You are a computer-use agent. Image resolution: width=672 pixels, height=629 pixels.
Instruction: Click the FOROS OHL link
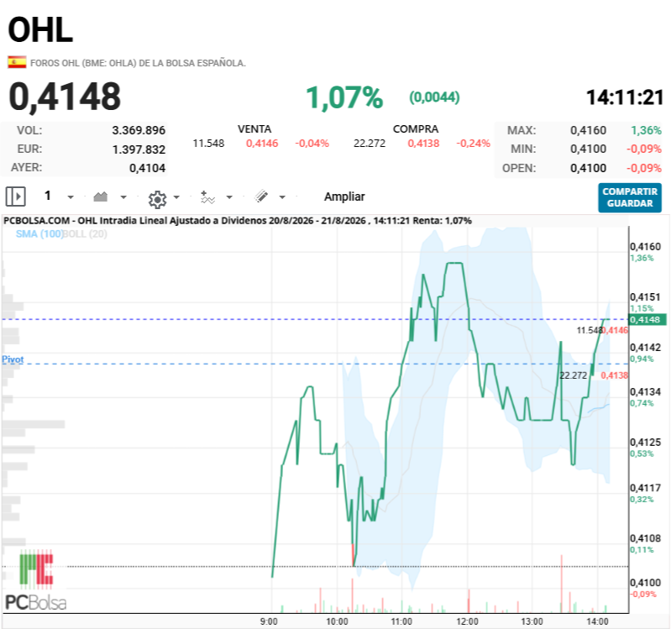point(138,63)
